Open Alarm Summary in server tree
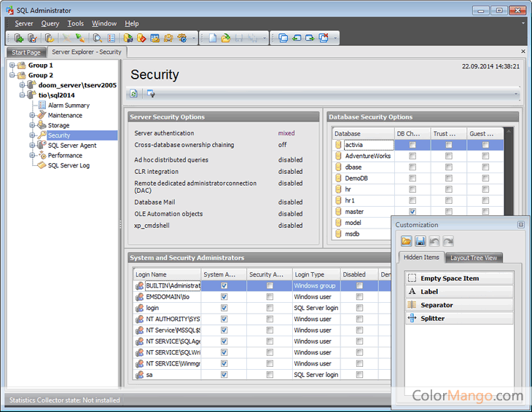Viewport: 532px width, 412px height. pyautogui.click(x=69, y=106)
